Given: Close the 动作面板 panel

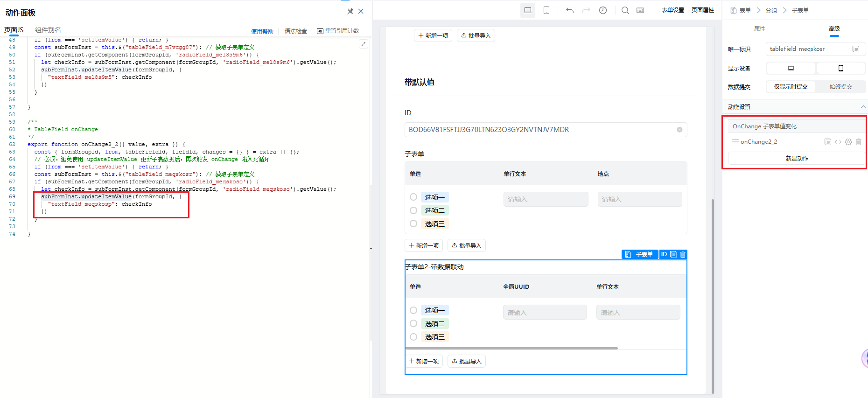Looking at the screenshot, I should (x=361, y=11).
